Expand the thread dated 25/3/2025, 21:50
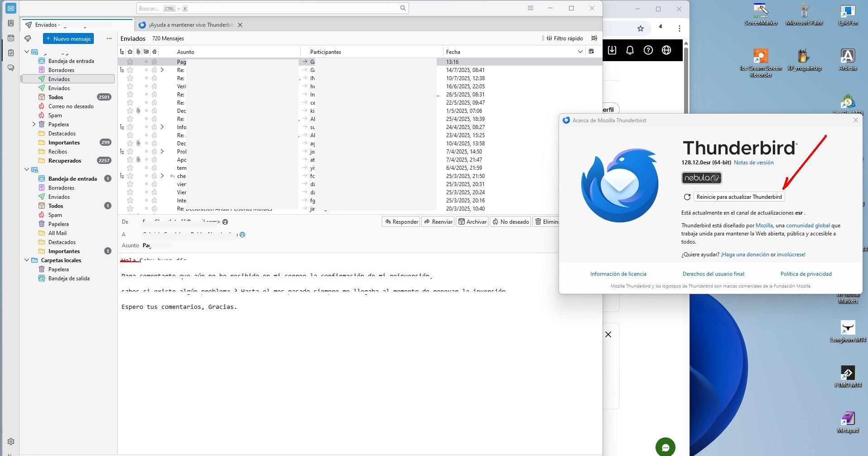The image size is (868, 456). pyautogui.click(x=162, y=176)
